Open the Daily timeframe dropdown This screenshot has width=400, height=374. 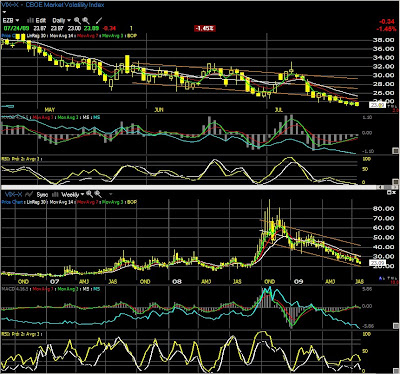61,21
